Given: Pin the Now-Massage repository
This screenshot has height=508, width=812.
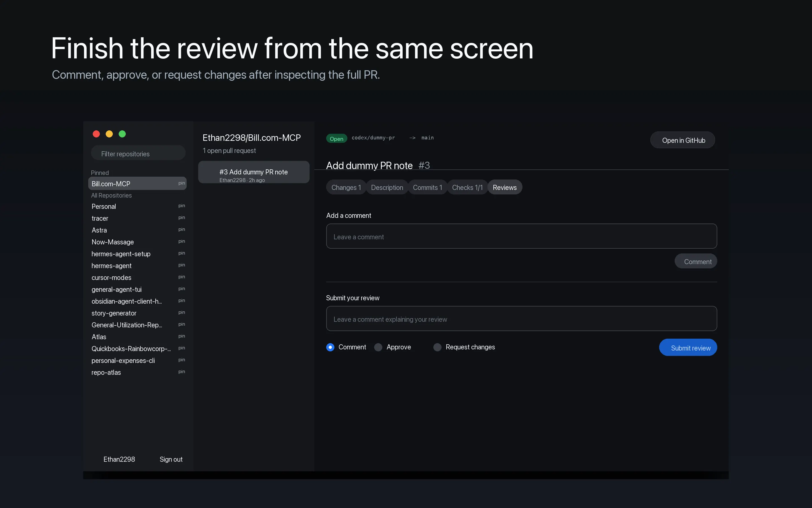Looking at the screenshot, I should click(x=182, y=241).
